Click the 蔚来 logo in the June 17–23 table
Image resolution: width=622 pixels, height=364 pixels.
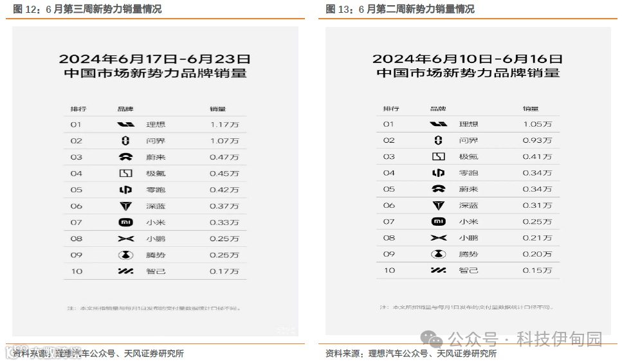125,157
